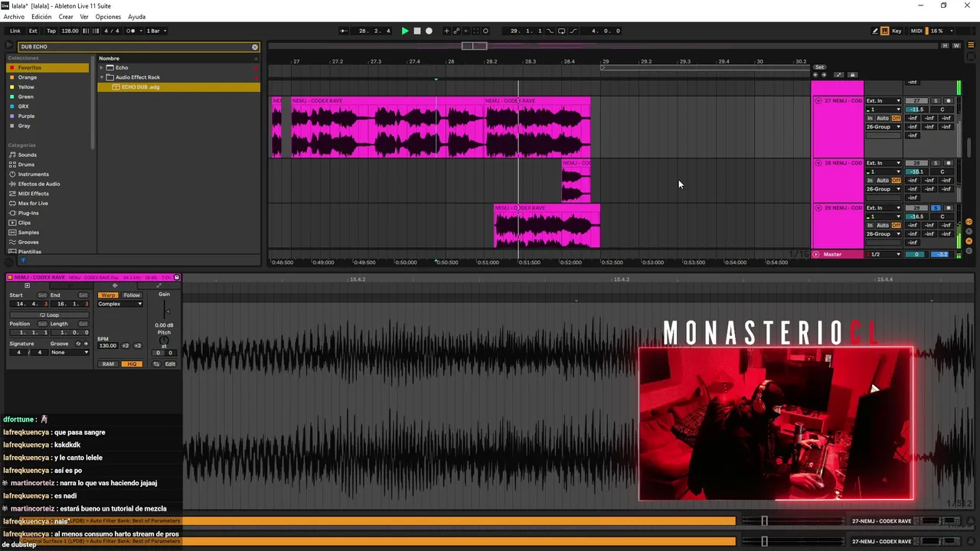The width and height of the screenshot is (980, 551).
Task: Open the MIDI Effects category
Action: [x=47, y=194]
